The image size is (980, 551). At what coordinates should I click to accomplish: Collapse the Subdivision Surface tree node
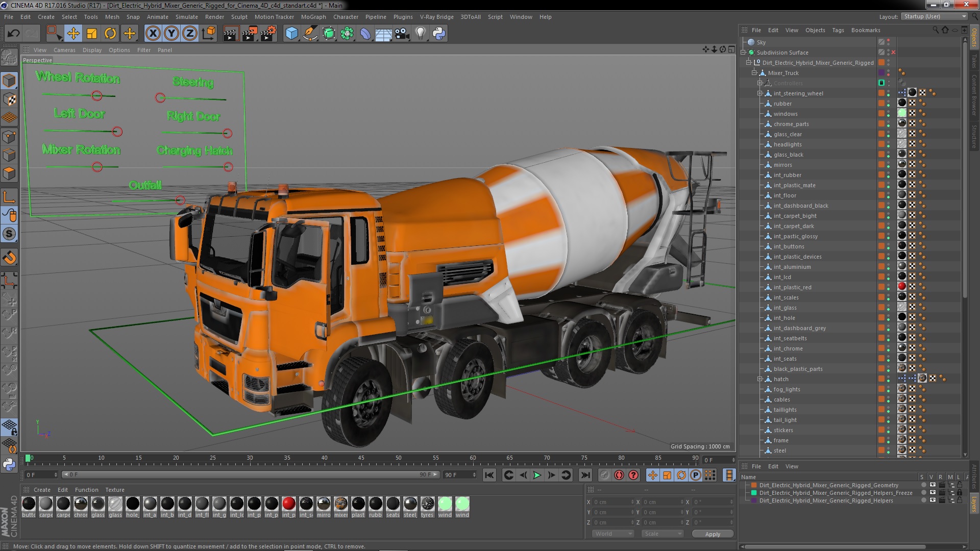[x=744, y=53]
